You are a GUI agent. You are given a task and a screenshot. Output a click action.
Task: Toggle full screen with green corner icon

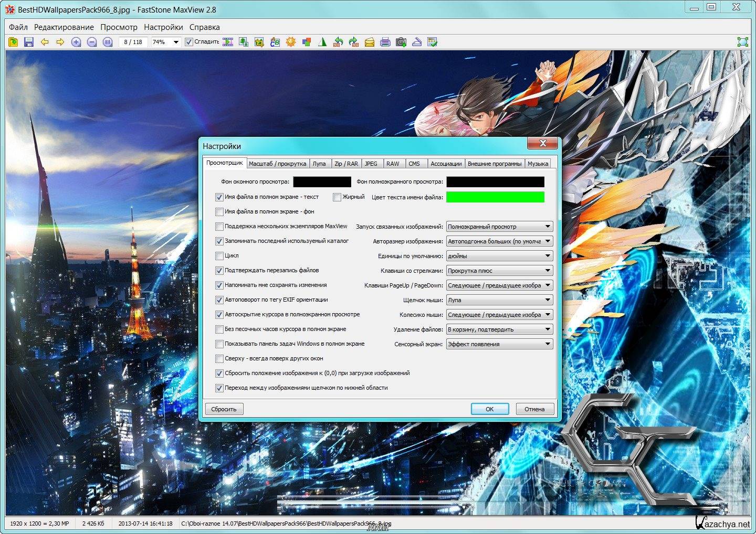pos(742,42)
